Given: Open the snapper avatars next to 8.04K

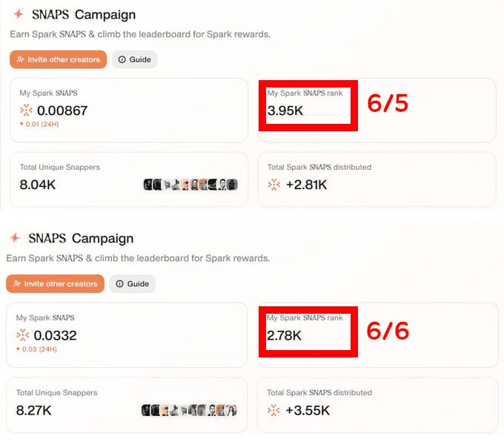Looking at the screenshot, I should [190, 185].
